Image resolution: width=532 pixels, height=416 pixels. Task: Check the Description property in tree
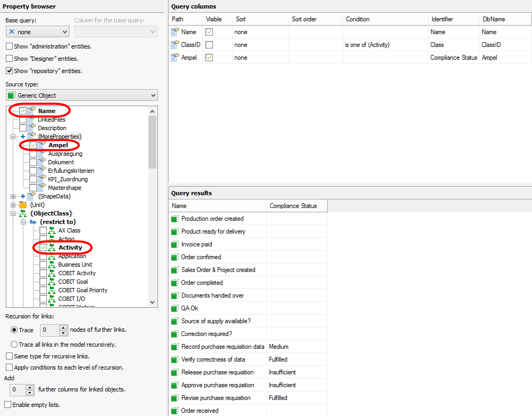[23, 128]
